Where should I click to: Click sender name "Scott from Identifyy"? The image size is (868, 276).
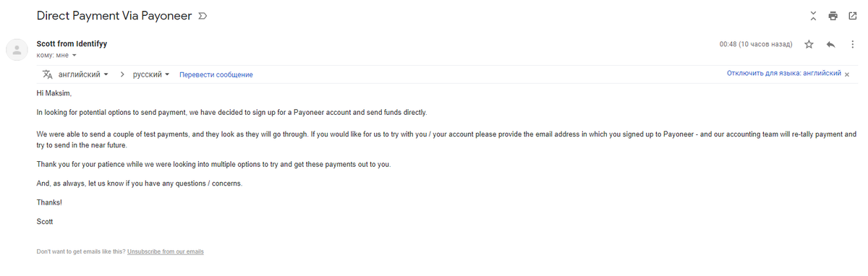click(x=72, y=44)
